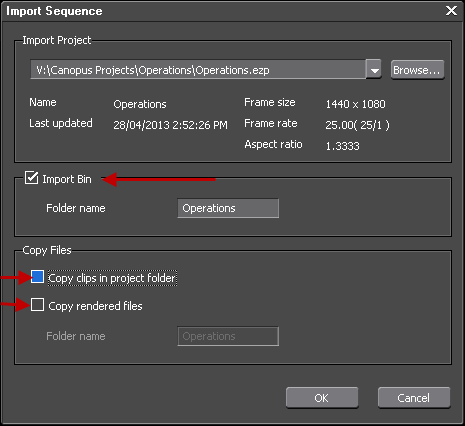Select the 25.00 frame rate value
This screenshot has height=426, width=465.
pos(357,125)
